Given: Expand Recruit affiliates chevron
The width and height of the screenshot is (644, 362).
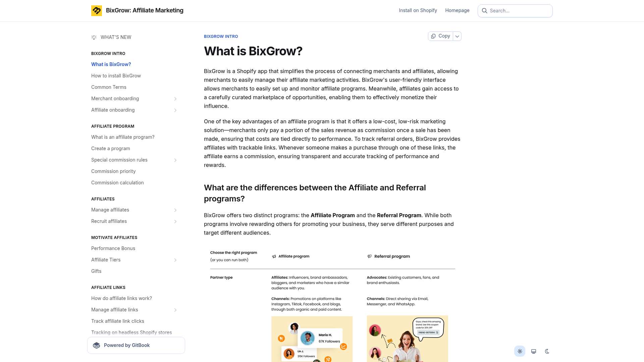Looking at the screenshot, I should tap(175, 221).
